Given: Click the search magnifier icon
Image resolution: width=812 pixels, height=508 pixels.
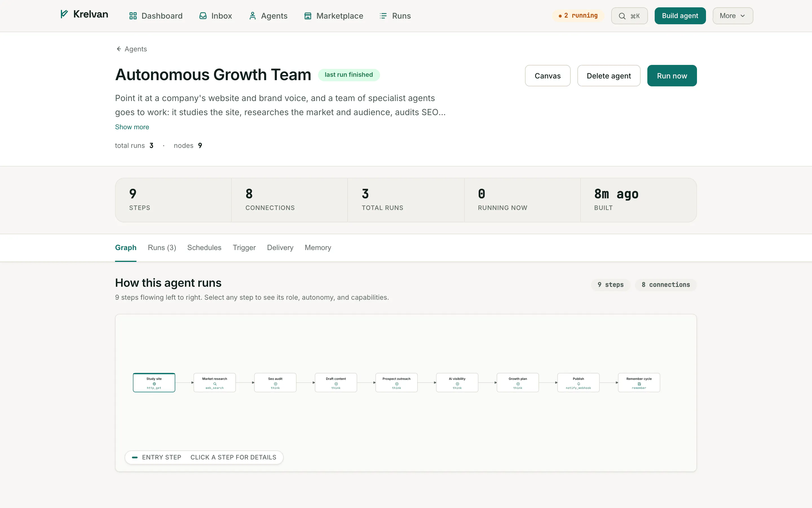Looking at the screenshot, I should [622, 16].
